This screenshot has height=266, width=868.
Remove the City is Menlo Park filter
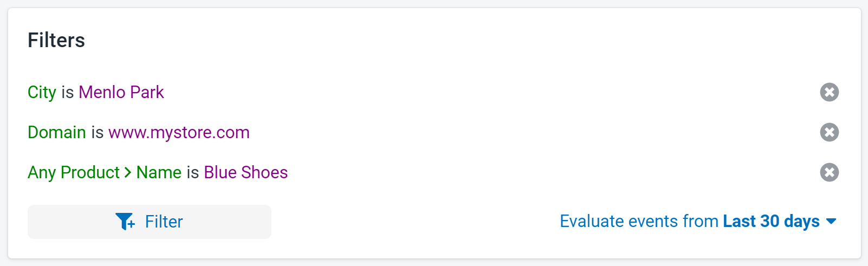pyautogui.click(x=829, y=92)
